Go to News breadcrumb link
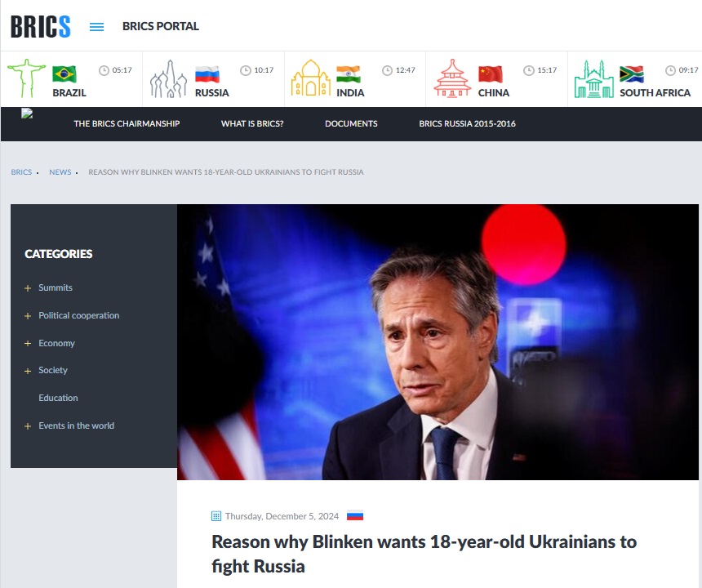The height and width of the screenshot is (588, 702). [x=60, y=172]
